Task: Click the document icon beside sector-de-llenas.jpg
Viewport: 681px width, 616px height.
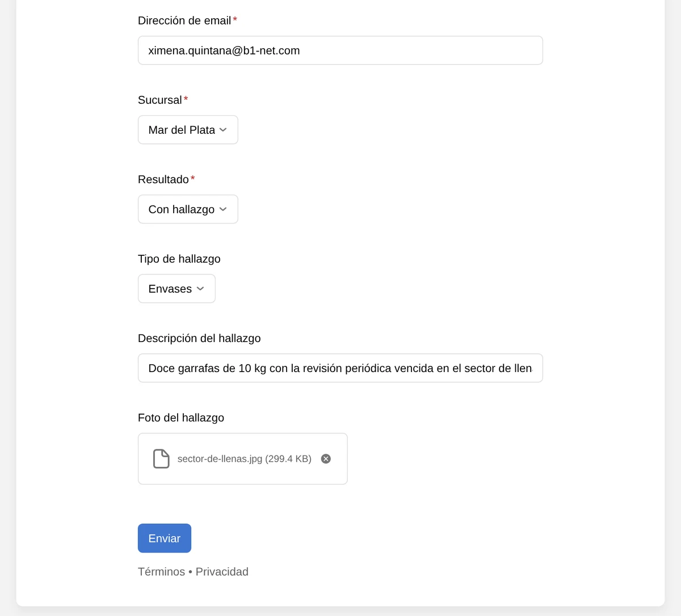Action: pos(161,459)
